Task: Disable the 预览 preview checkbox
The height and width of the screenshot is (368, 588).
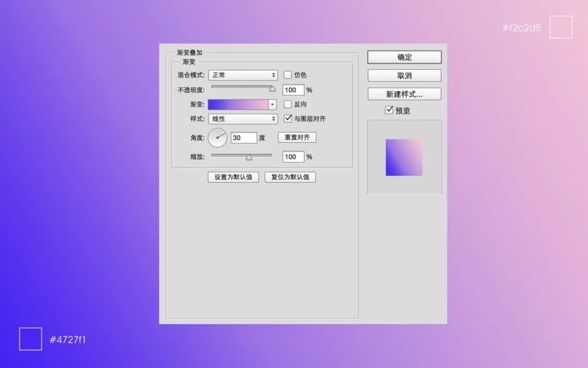Action: click(x=389, y=110)
